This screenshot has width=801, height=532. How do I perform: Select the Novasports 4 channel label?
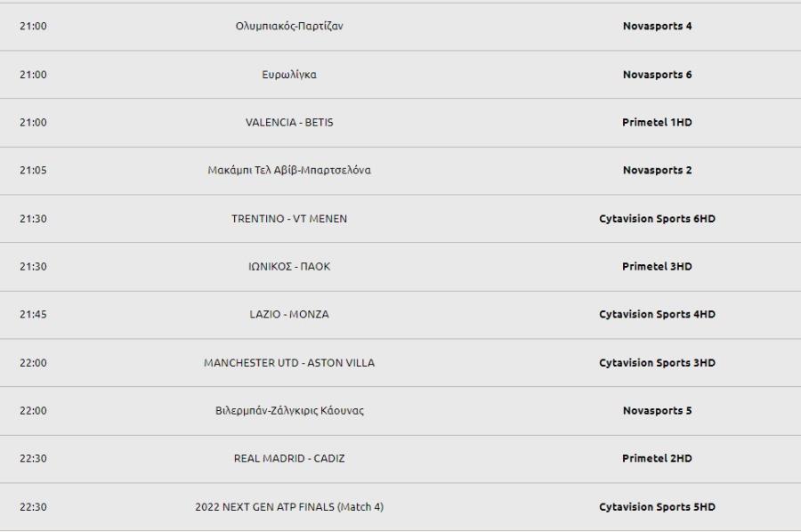click(657, 26)
